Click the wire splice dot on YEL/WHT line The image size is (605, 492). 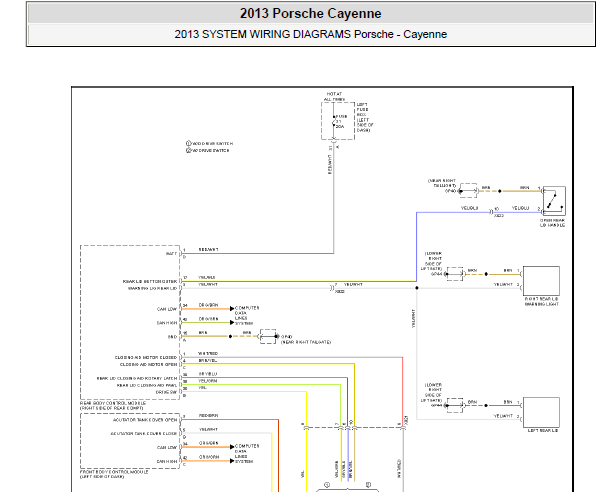[417, 288]
